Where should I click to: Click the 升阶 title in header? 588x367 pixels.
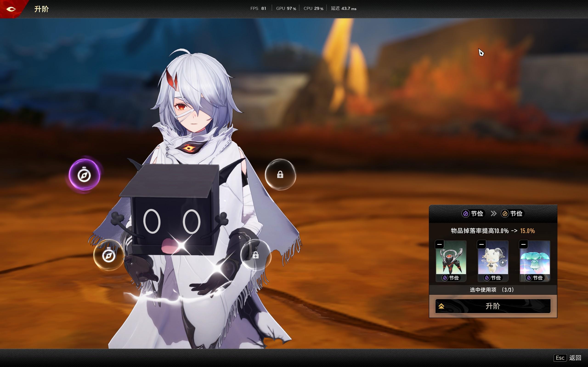[42, 9]
